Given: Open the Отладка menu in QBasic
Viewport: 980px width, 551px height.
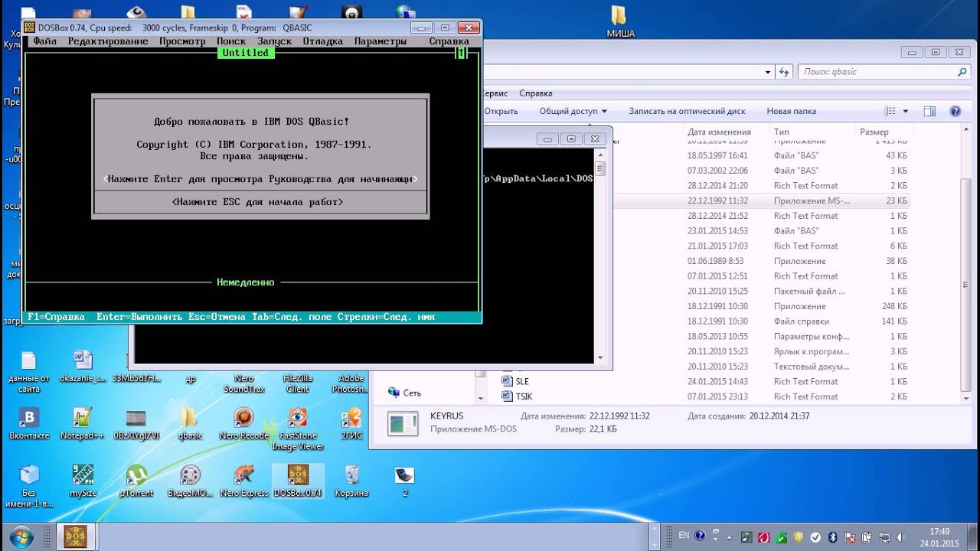Looking at the screenshot, I should (322, 41).
